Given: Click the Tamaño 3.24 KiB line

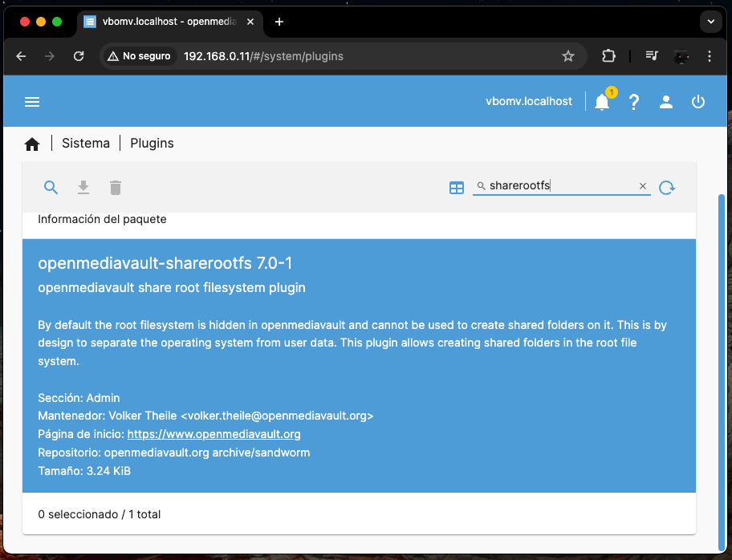Looking at the screenshot, I should [x=84, y=471].
